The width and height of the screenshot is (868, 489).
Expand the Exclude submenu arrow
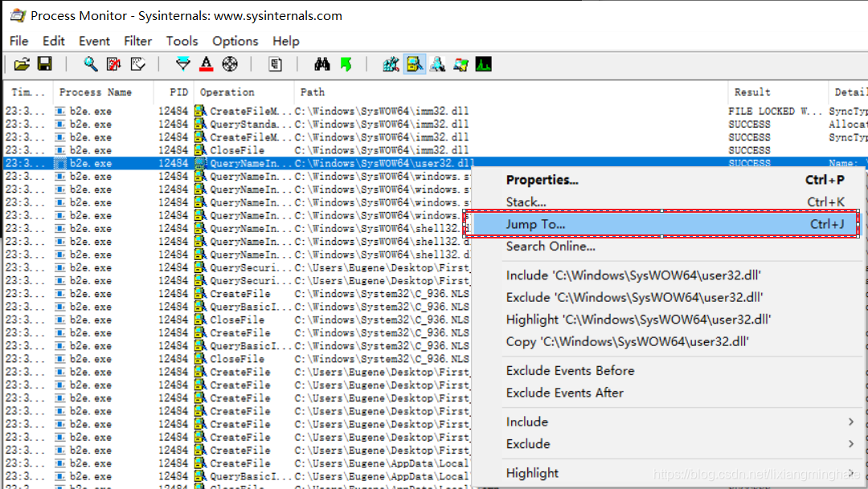[851, 444]
